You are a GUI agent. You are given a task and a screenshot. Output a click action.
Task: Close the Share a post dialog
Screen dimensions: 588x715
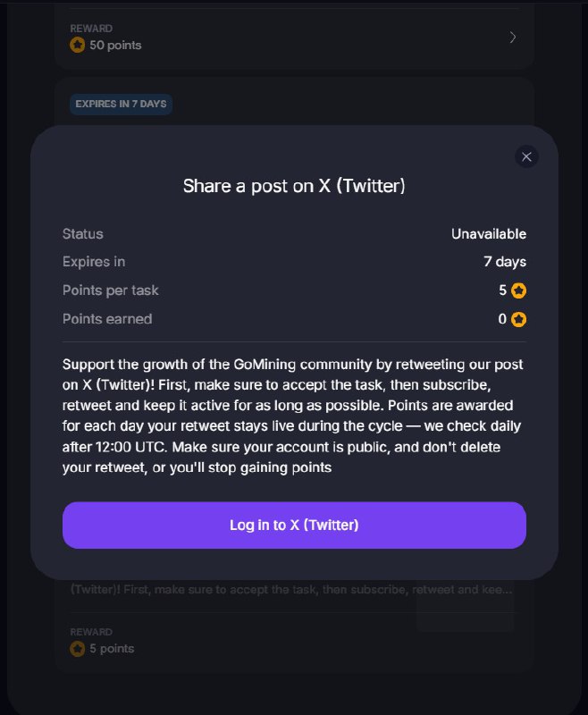coord(526,157)
